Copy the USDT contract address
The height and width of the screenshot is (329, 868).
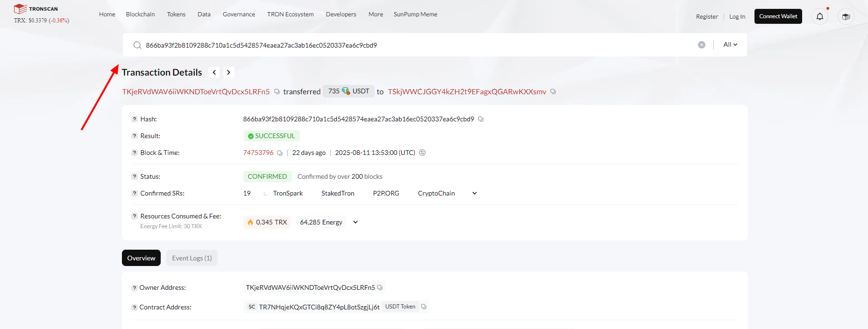[x=424, y=307]
